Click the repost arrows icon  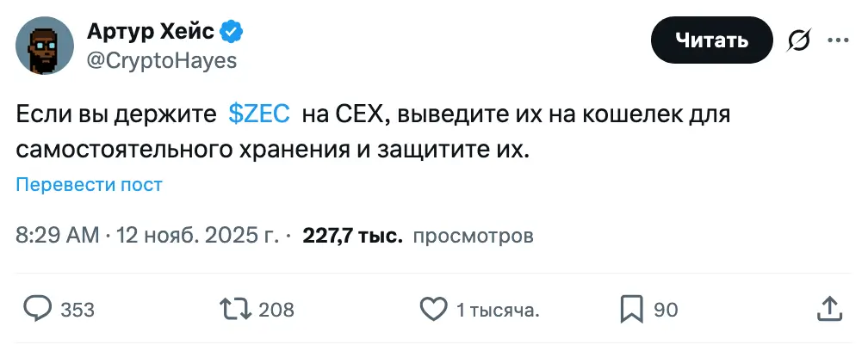pyautogui.click(x=236, y=309)
